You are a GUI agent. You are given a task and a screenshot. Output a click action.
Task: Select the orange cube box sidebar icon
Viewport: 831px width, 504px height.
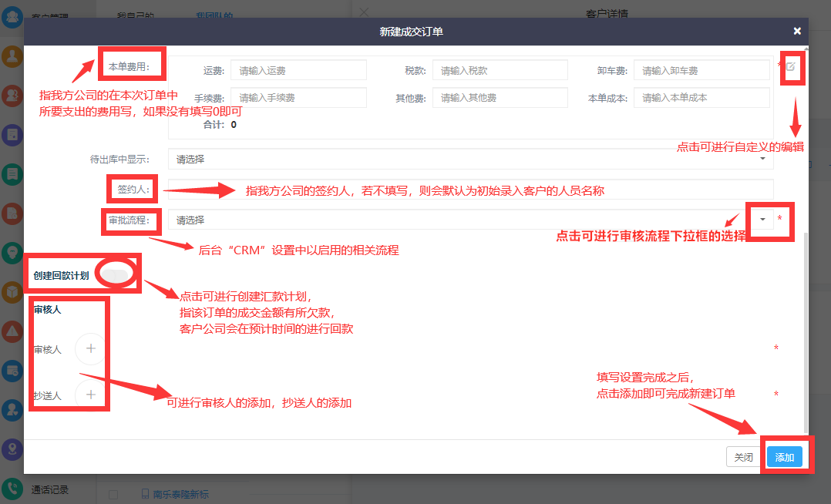tap(12, 292)
